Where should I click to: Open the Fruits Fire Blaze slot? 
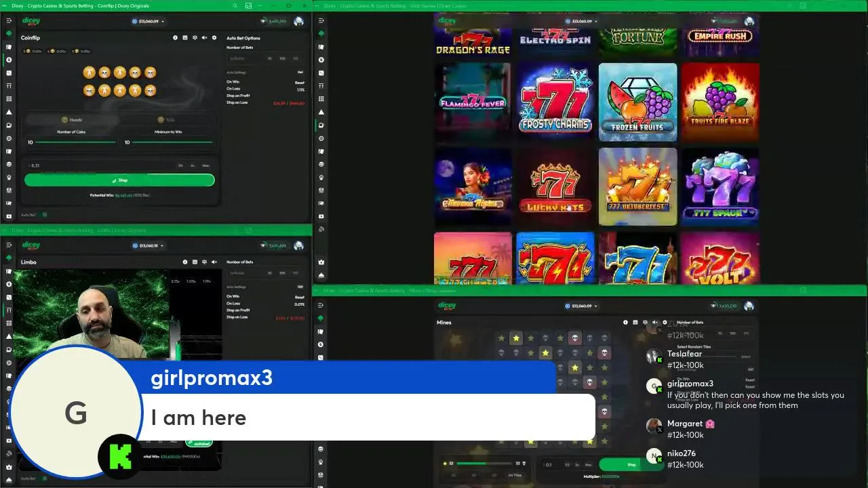coord(721,102)
